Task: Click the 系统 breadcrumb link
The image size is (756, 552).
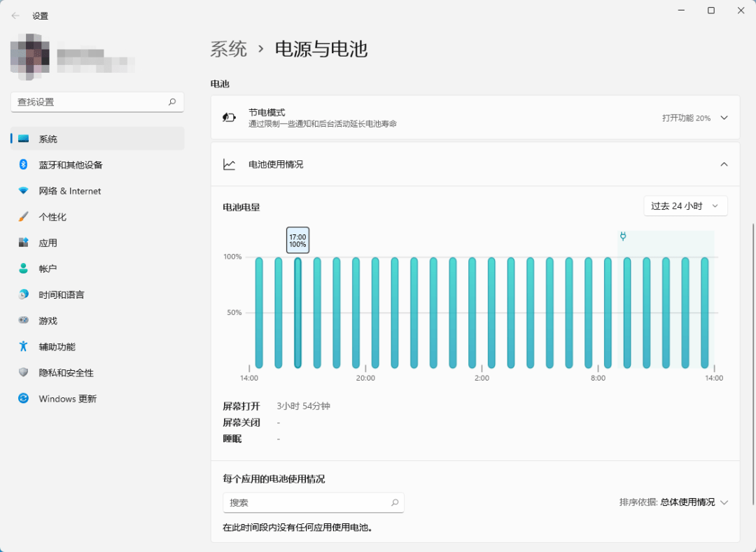Action: pos(229,49)
